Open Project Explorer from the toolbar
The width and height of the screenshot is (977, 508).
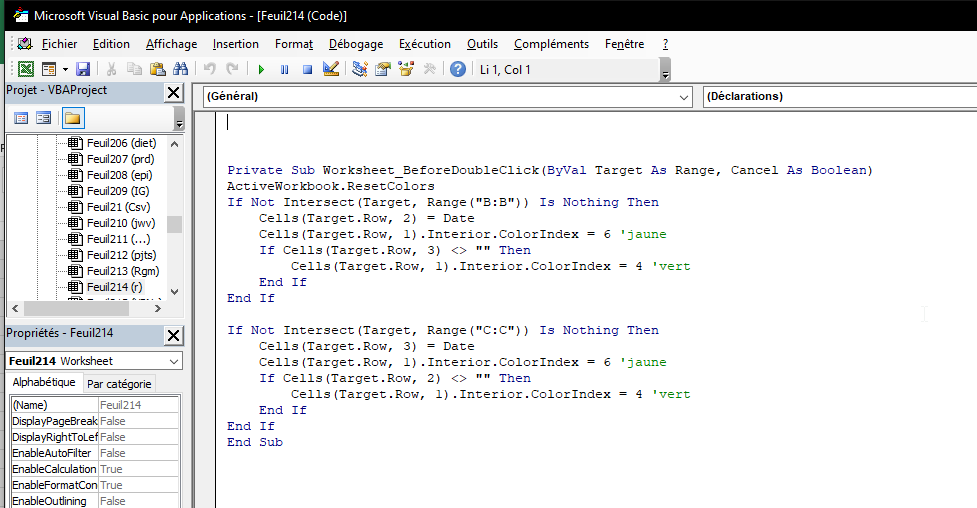(x=360, y=69)
